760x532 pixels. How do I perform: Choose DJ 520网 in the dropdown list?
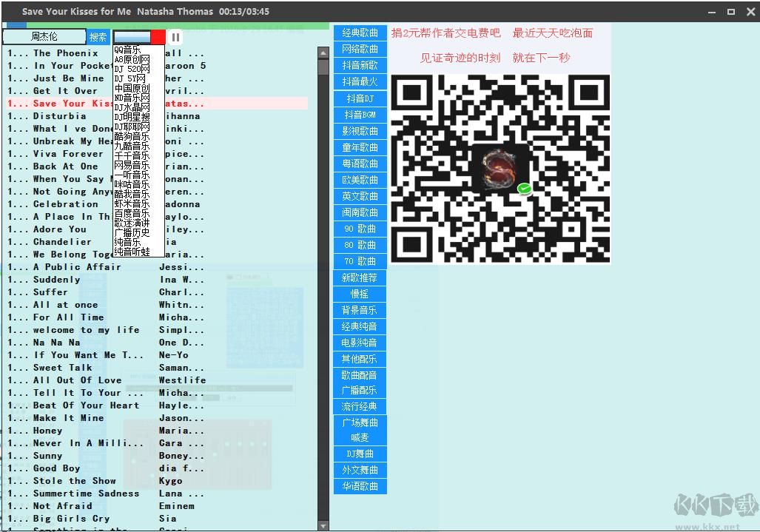pos(138,70)
